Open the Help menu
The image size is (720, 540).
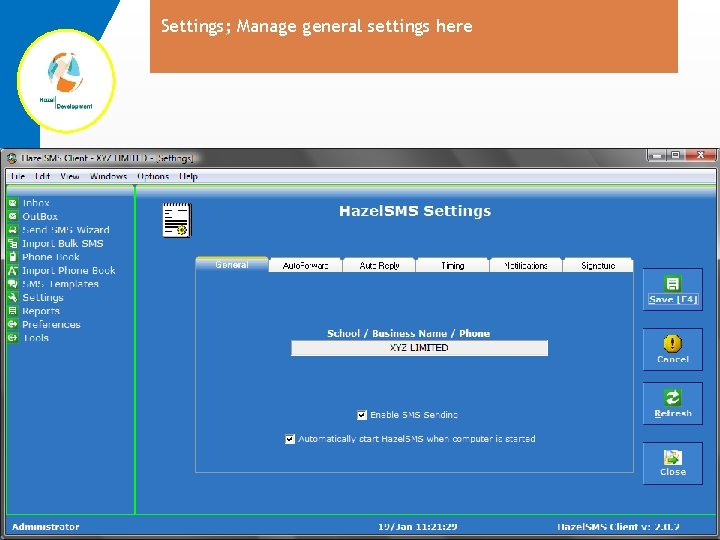(188, 176)
